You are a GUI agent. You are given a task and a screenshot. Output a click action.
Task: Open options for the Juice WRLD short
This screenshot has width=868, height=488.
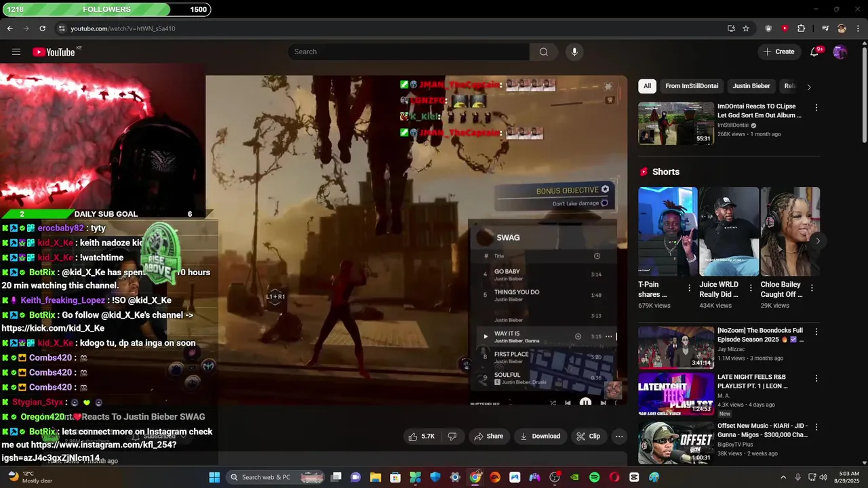click(x=751, y=288)
